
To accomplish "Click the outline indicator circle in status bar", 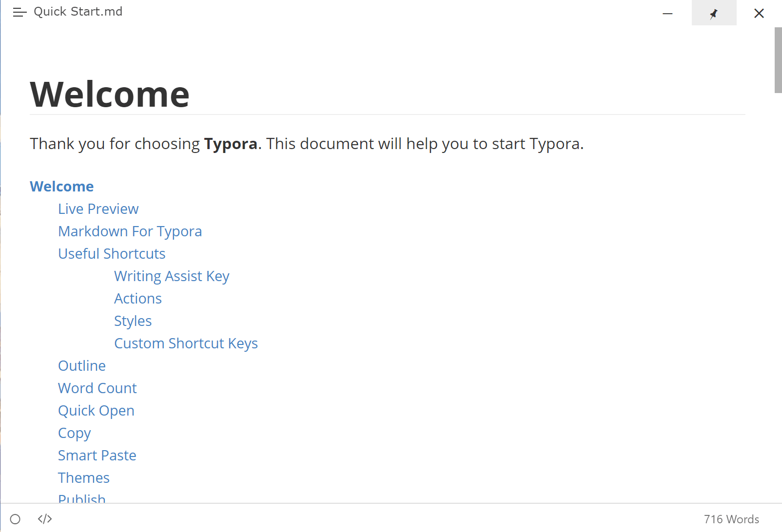I will pos(15,519).
